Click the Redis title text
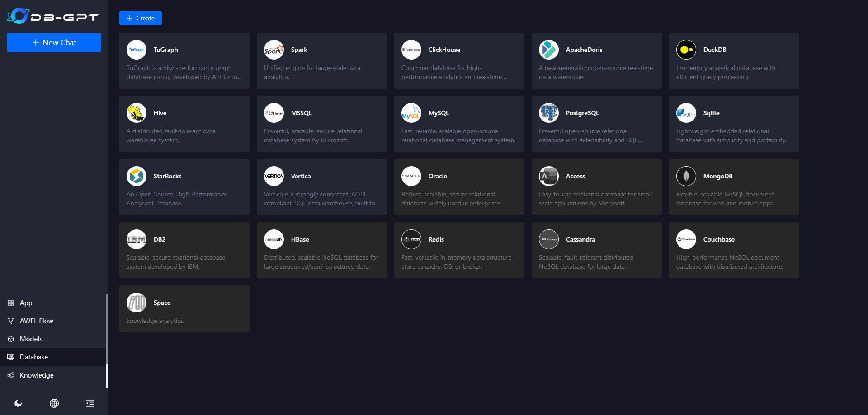Screen dimensions: 868x415 click(436, 239)
